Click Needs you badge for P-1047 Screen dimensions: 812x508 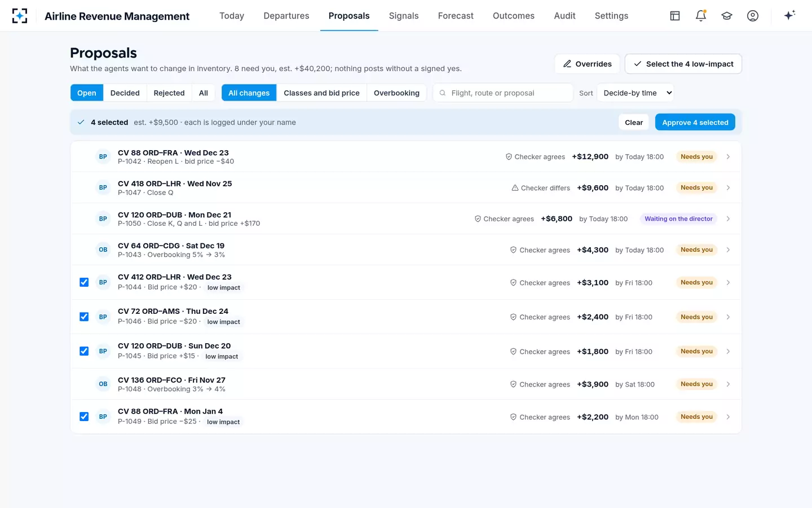[x=696, y=187]
